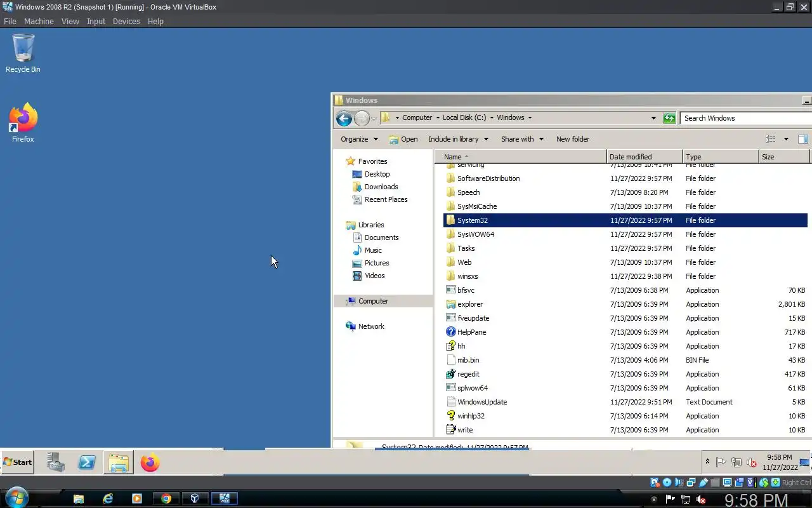Open the VirtualBox Help menu

pyautogui.click(x=155, y=21)
